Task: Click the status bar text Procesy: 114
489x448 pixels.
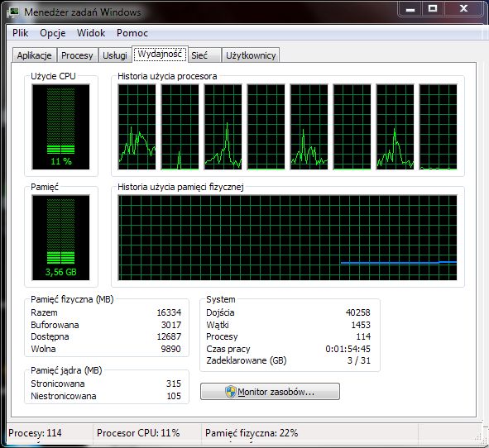Action: [35, 433]
